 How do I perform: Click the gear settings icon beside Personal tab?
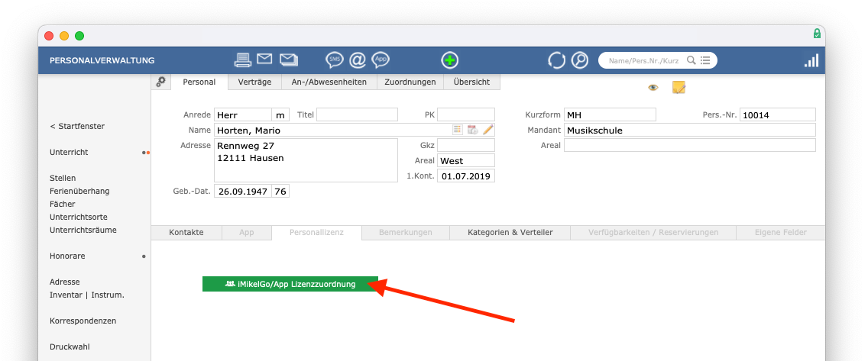(161, 82)
